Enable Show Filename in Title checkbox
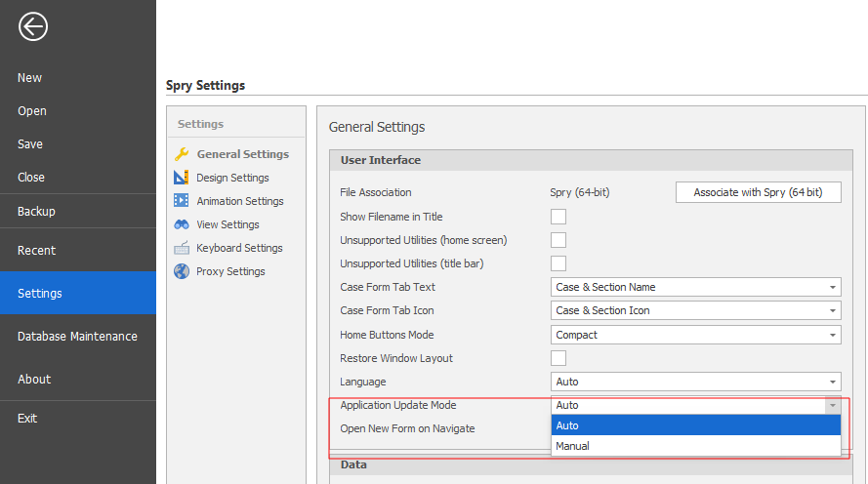868x484 pixels. click(x=558, y=217)
